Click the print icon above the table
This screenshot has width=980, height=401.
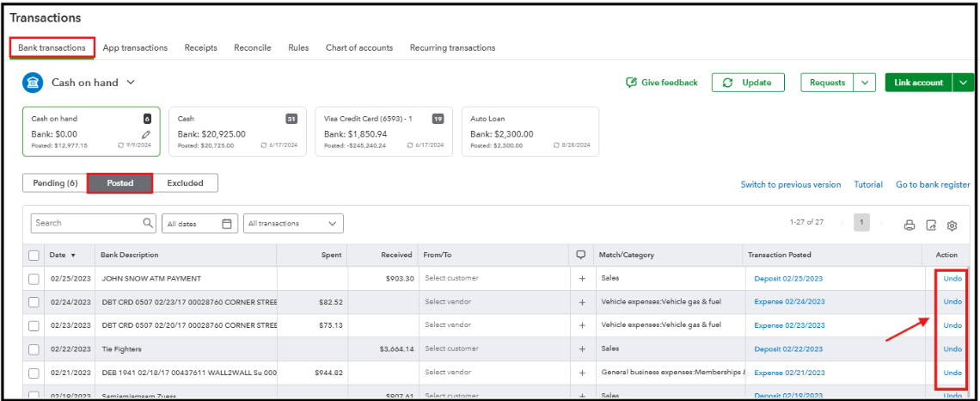(910, 225)
